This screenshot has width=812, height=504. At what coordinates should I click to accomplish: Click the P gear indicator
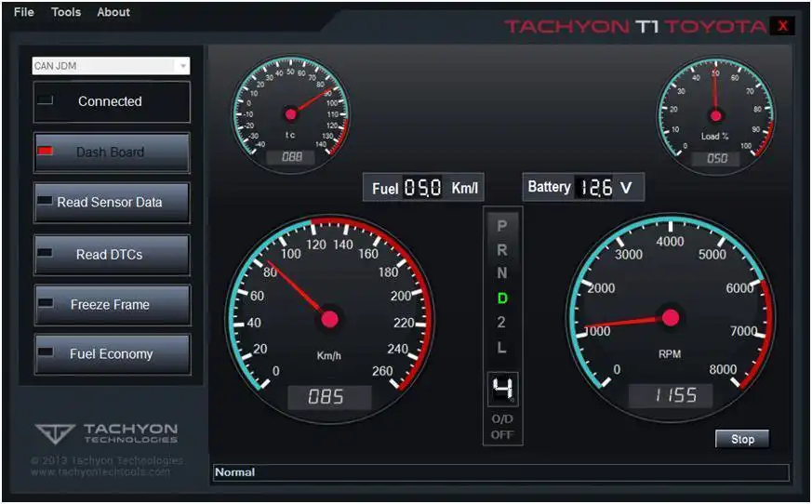(x=502, y=226)
